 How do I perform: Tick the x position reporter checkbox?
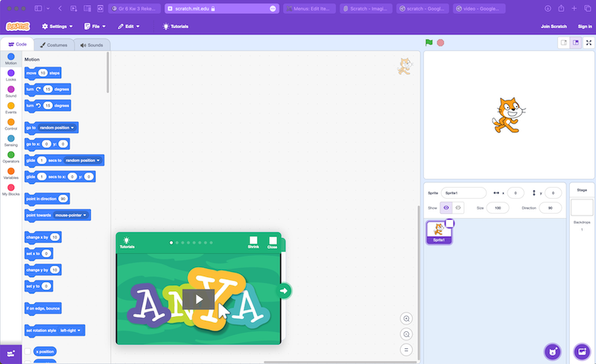28,351
